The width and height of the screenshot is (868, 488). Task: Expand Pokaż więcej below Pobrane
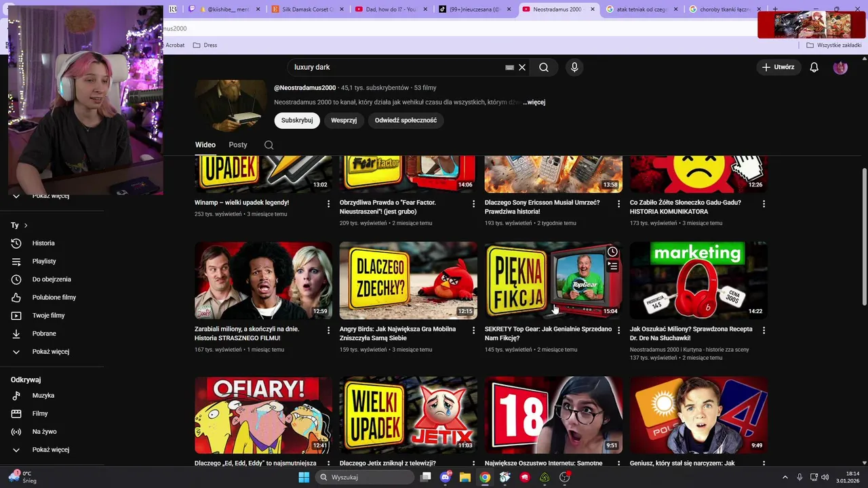tap(52, 352)
